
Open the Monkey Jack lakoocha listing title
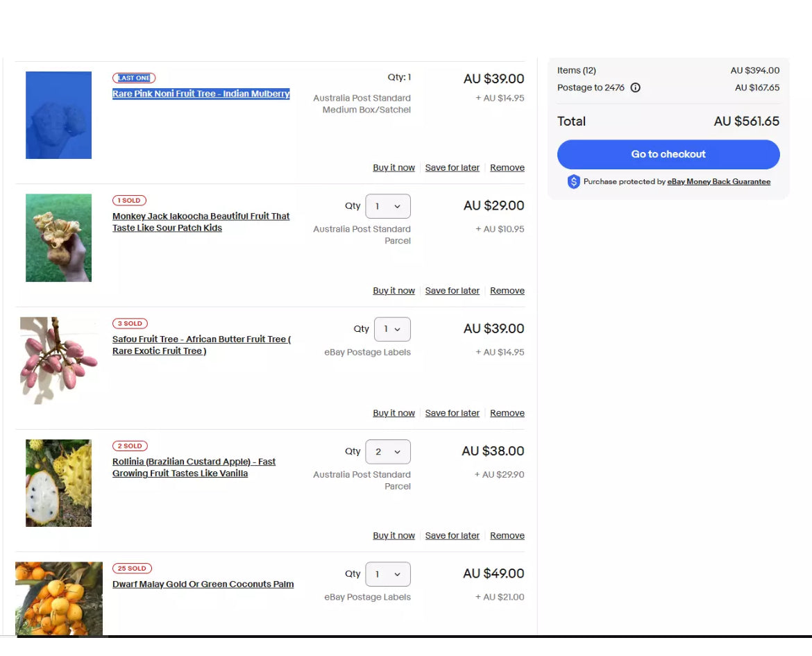click(x=201, y=221)
